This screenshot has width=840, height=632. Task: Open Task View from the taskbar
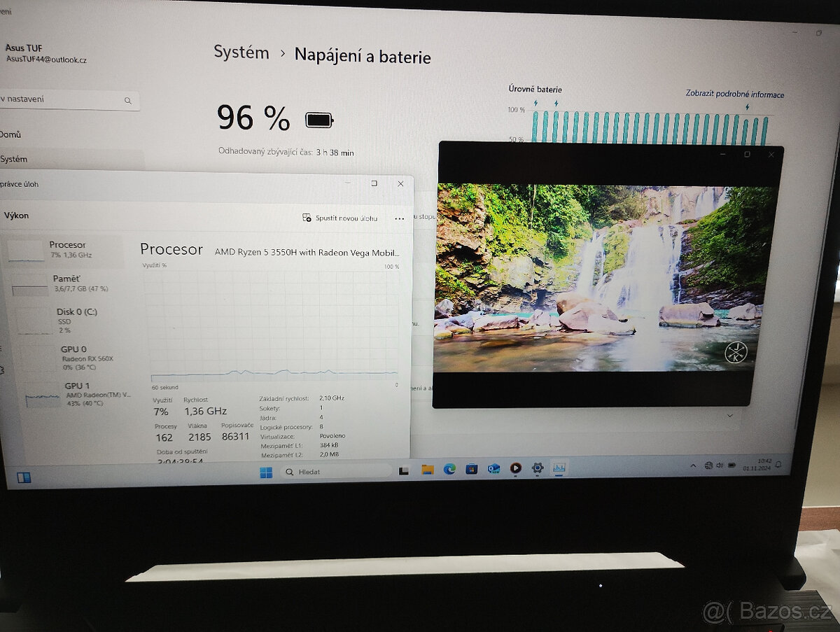click(404, 470)
